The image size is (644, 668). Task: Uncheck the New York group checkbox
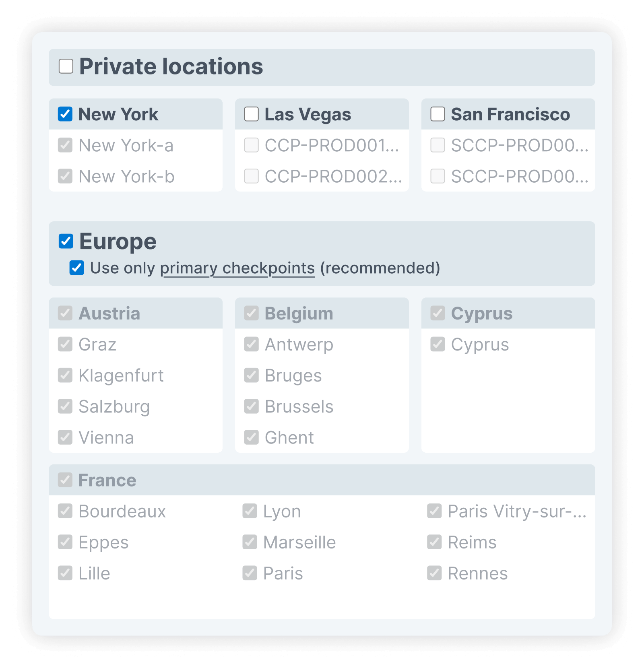(65, 114)
